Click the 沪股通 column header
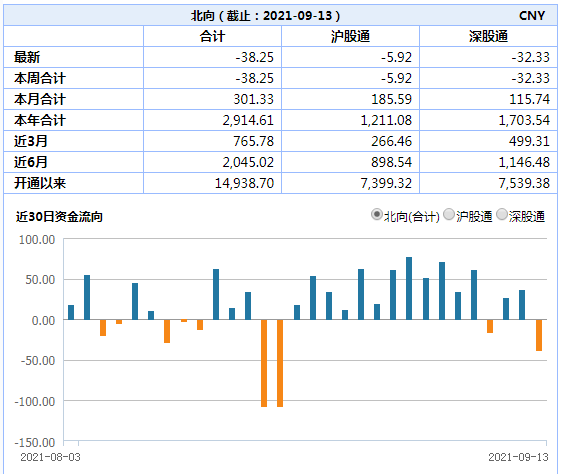561x474 pixels. point(350,36)
